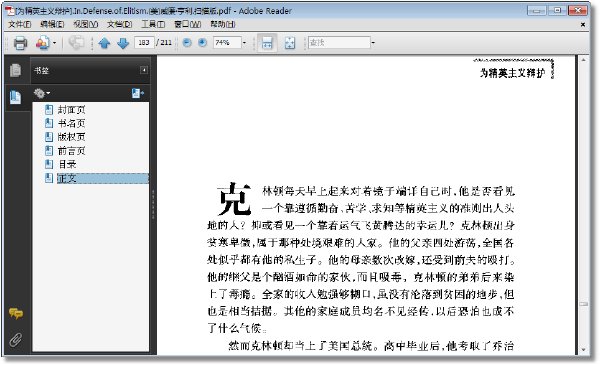Close the document with the menu bar X
The height and width of the screenshot is (366, 600).
pos(583,25)
